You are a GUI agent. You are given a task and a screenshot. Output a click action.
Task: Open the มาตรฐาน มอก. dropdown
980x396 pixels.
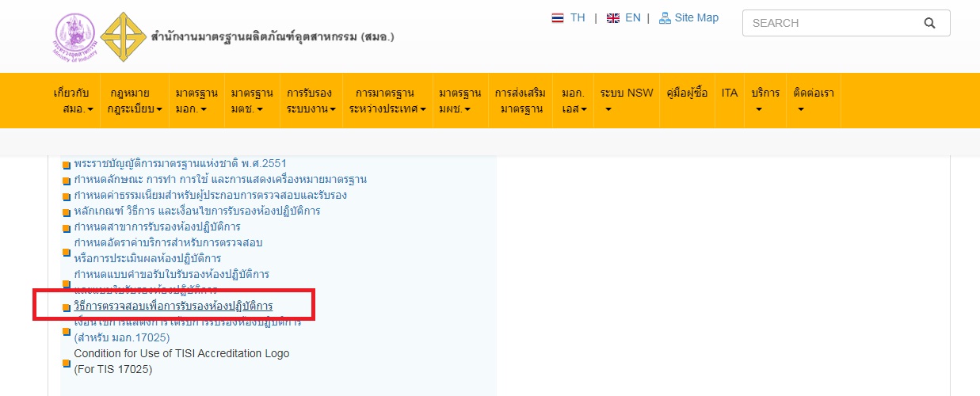click(x=196, y=101)
